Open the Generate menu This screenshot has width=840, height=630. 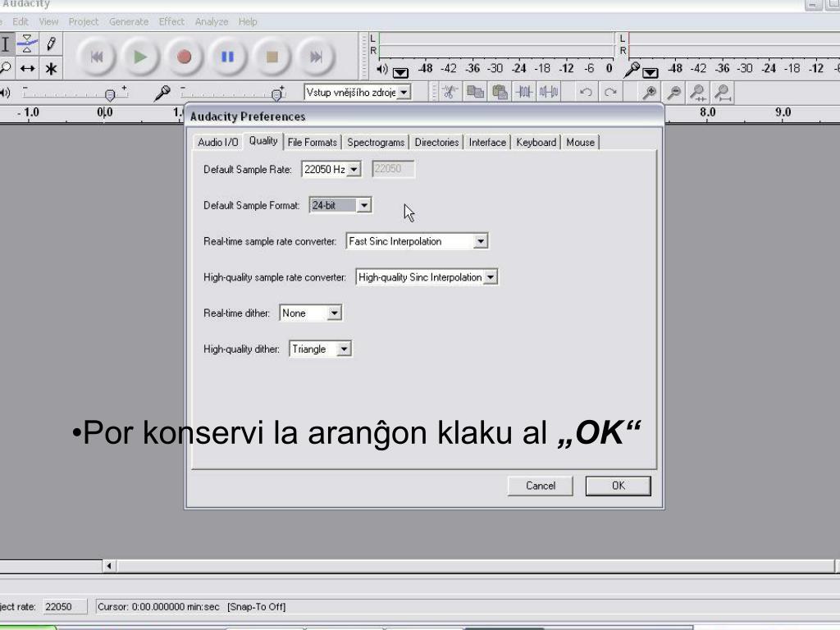pyautogui.click(x=129, y=21)
